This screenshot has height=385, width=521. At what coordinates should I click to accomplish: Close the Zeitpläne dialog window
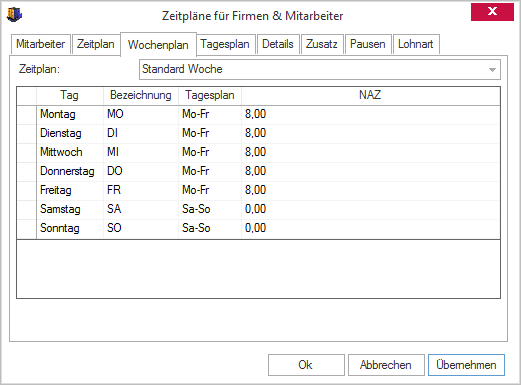coord(492,12)
